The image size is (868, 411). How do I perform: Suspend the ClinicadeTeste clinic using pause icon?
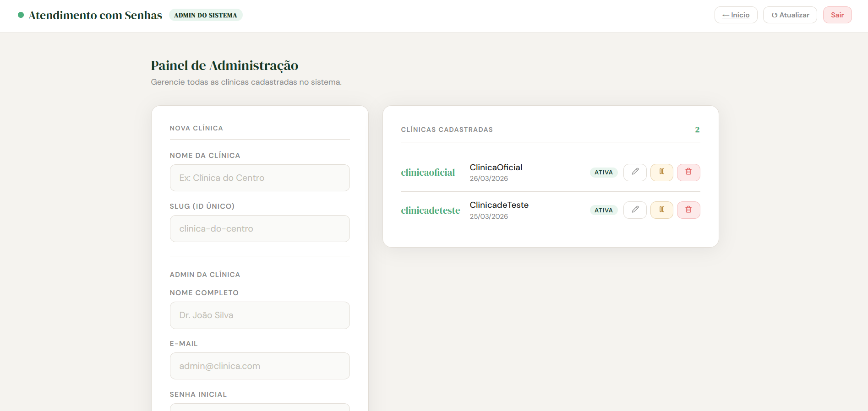coord(661,210)
